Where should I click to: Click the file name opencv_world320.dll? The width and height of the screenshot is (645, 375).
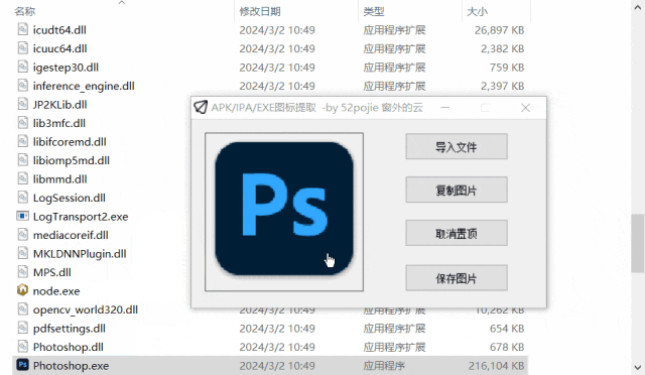click(x=86, y=310)
